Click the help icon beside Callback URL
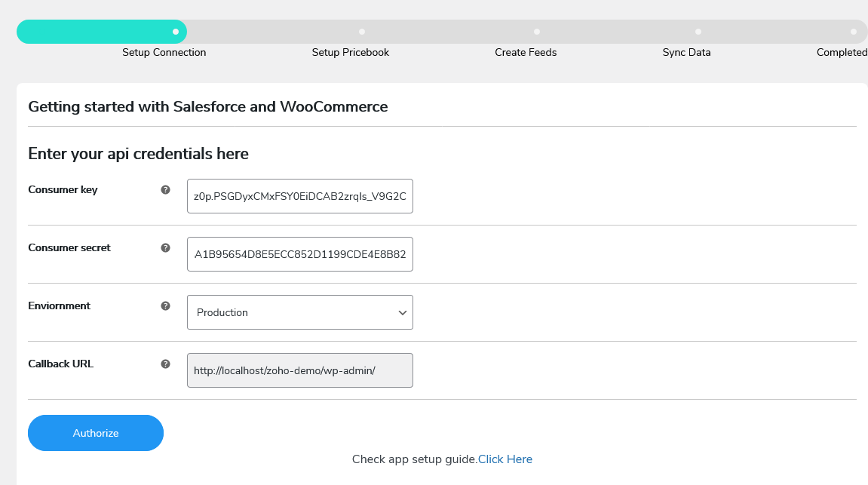The width and height of the screenshot is (868, 485). tap(165, 364)
